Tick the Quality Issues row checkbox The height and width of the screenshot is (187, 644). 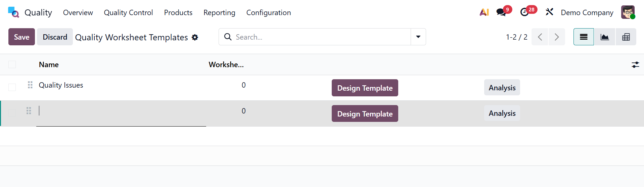pos(12,87)
